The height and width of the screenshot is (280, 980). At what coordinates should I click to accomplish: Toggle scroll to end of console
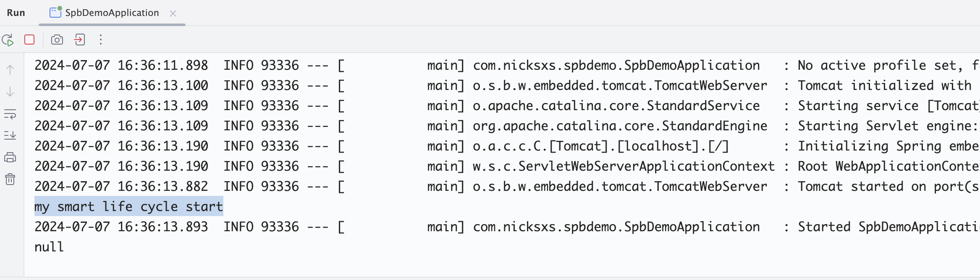tap(10, 135)
